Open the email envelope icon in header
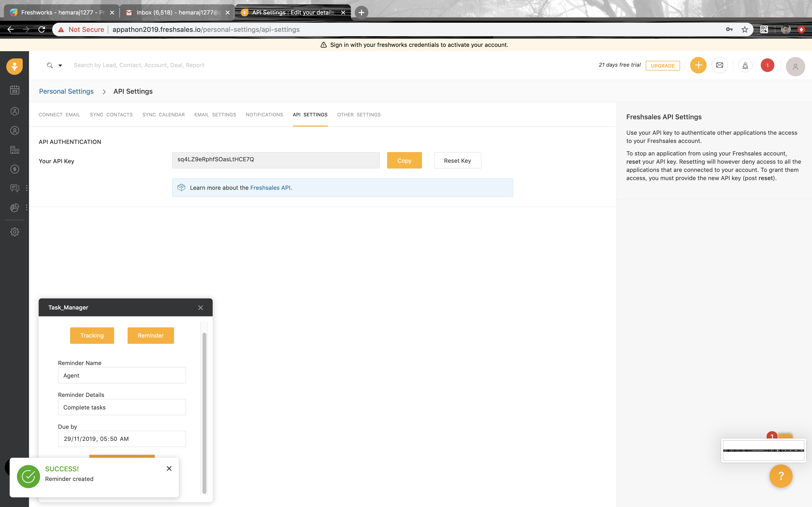 coord(720,65)
